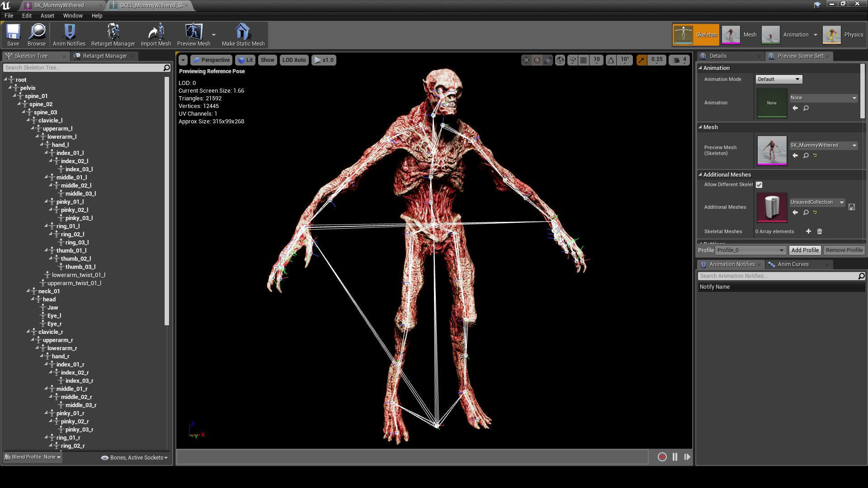
Task: Open the Profile_0 profile dropdown
Action: (x=750, y=250)
